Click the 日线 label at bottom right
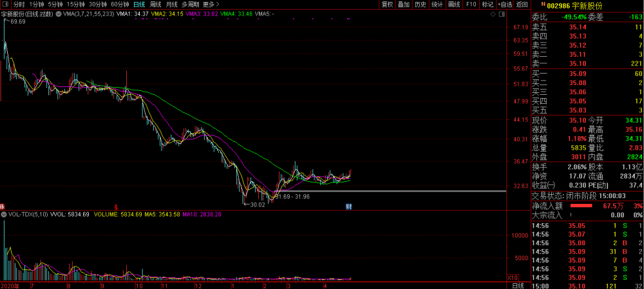This screenshot has width=644, height=289. pyautogui.click(x=518, y=286)
